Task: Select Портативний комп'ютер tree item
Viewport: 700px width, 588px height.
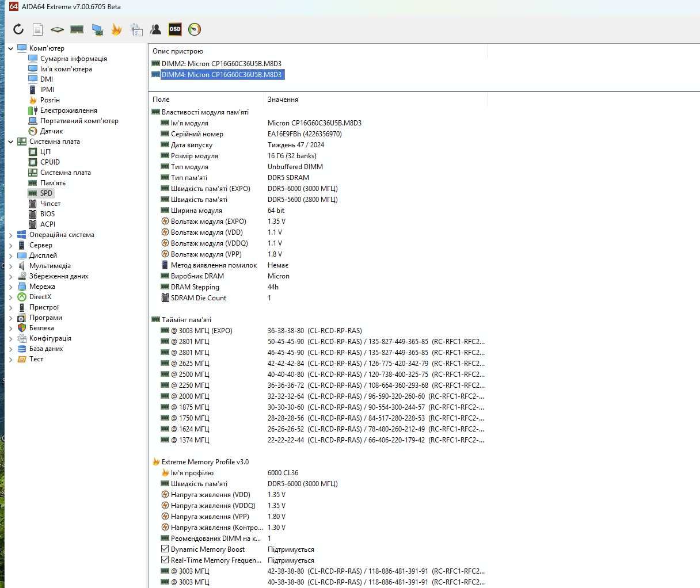Action: point(79,121)
